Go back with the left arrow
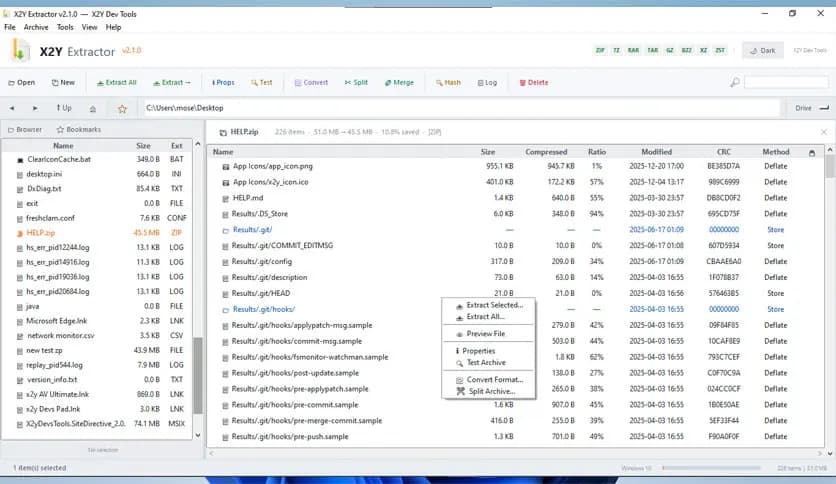The height and width of the screenshot is (484, 836). (12, 108)
